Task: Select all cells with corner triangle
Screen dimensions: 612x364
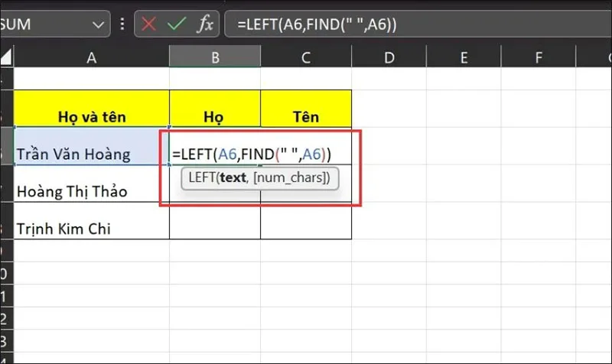Action: [7, 57]
